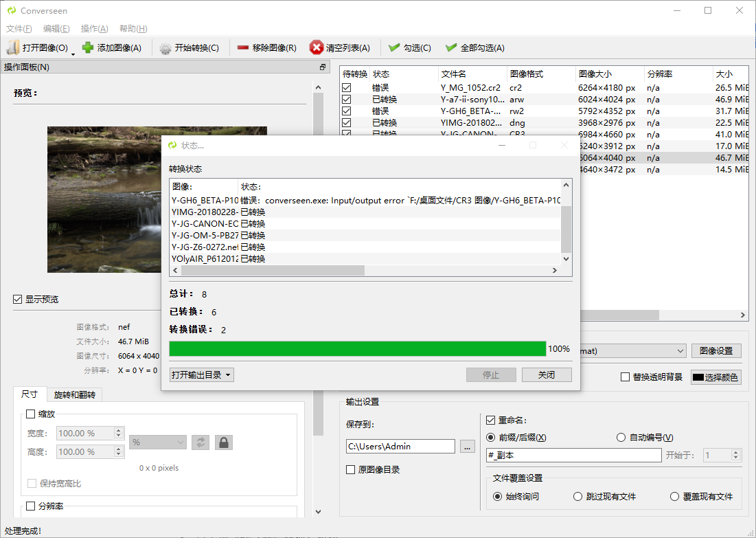Click the green checkmark Check (勾选) icon

pos(394,47)
